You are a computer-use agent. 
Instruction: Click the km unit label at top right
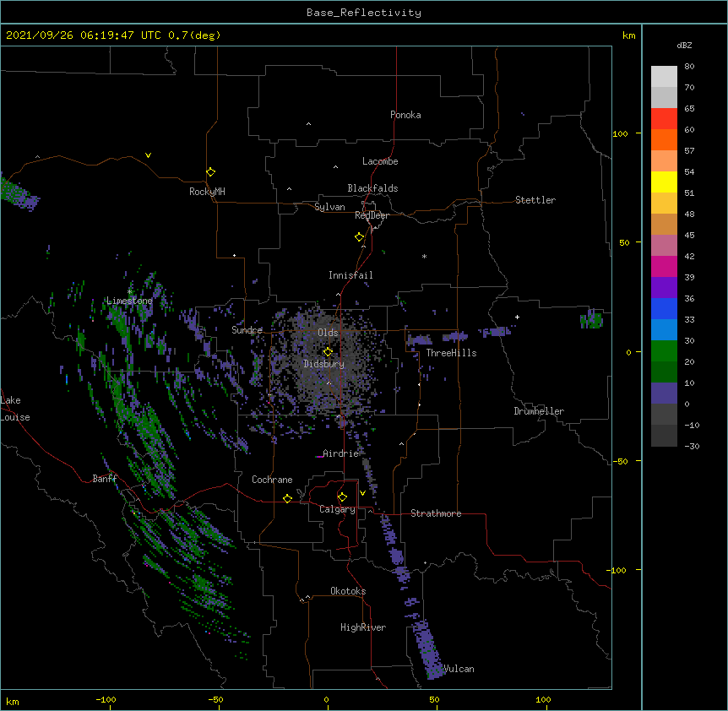(x=628, y=35)
